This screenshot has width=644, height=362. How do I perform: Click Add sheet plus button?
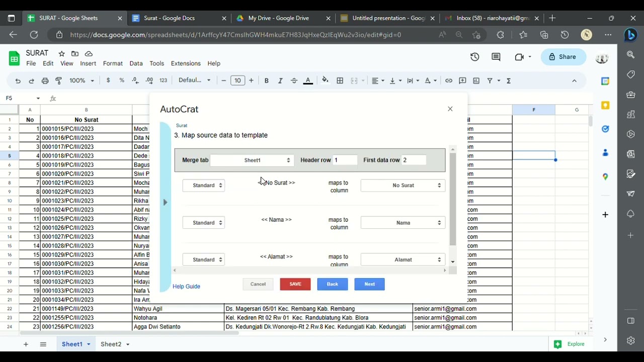[26, 344]
